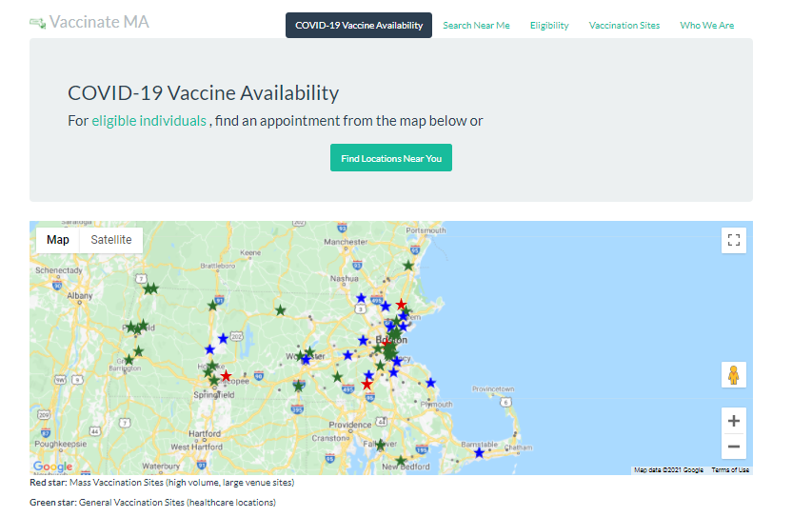Select the COVID-19 Vaccine Availability tab
Image resolution: width=812 pixels, height=517 pixels.
pos(359,26)
